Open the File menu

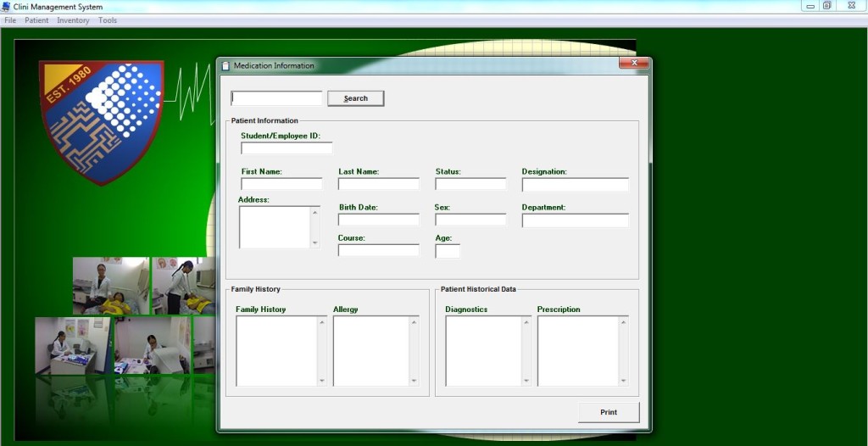click(x=10, y=20)
